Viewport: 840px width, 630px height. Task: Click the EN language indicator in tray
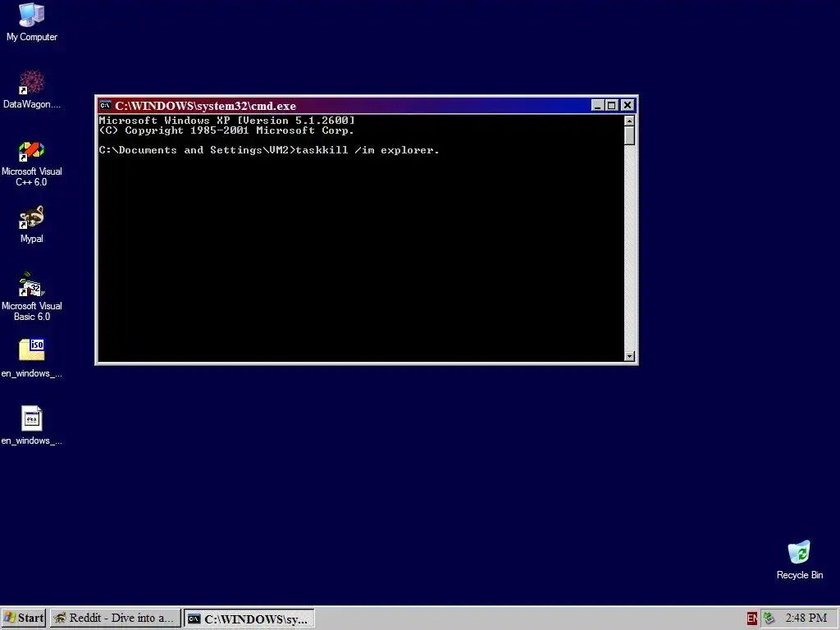click(x=751, y=619)
